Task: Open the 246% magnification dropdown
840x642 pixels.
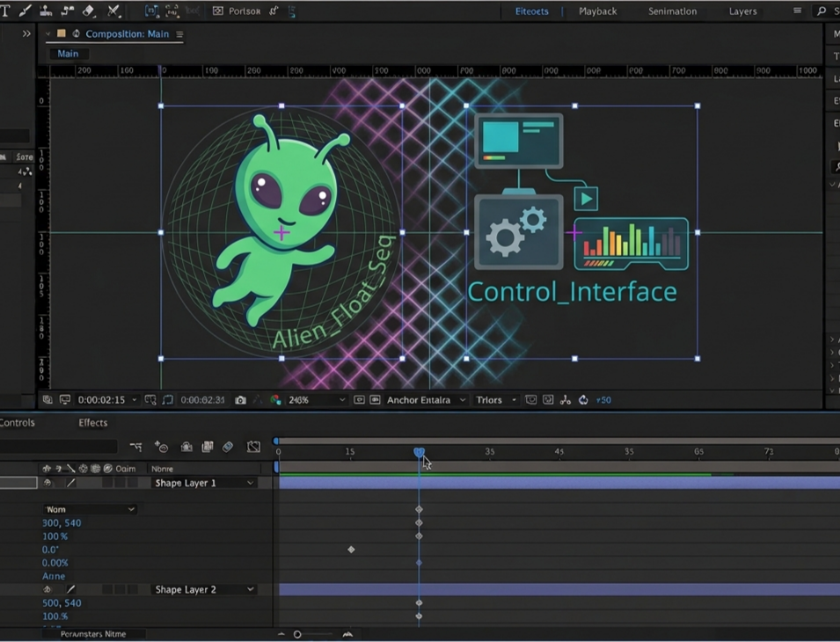Action: coord(317,400)
